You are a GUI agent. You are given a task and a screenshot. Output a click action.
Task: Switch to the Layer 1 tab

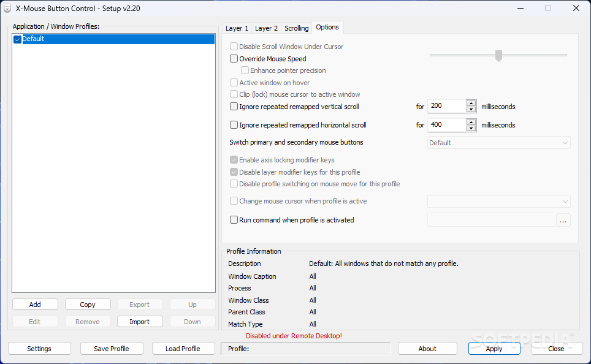(237, 28)
